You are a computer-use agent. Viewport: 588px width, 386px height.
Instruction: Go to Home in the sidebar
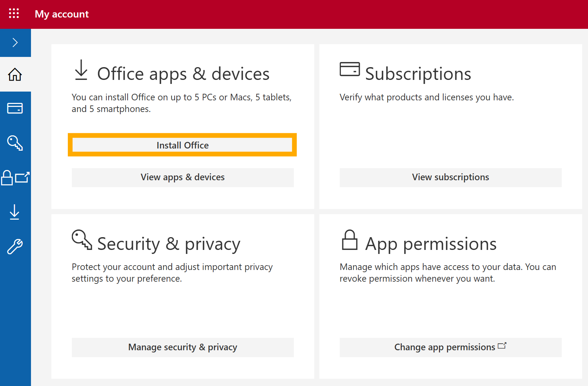pos(15,74)
